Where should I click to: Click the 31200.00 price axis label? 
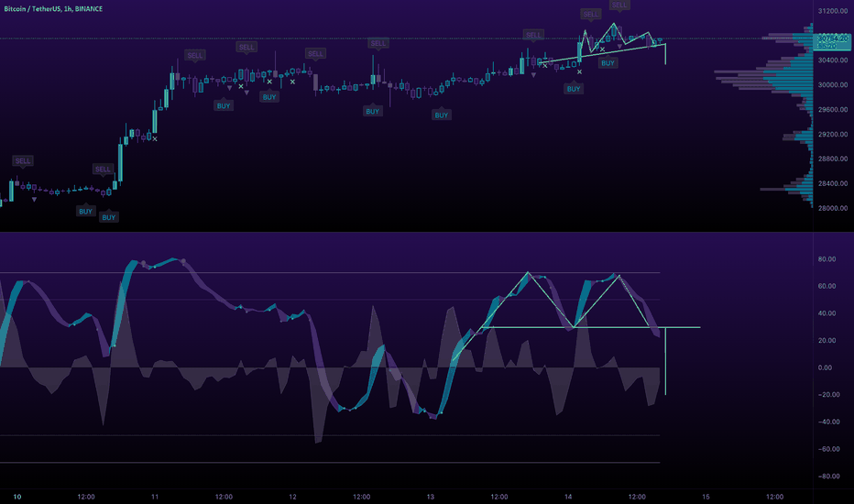coord(833,11)
